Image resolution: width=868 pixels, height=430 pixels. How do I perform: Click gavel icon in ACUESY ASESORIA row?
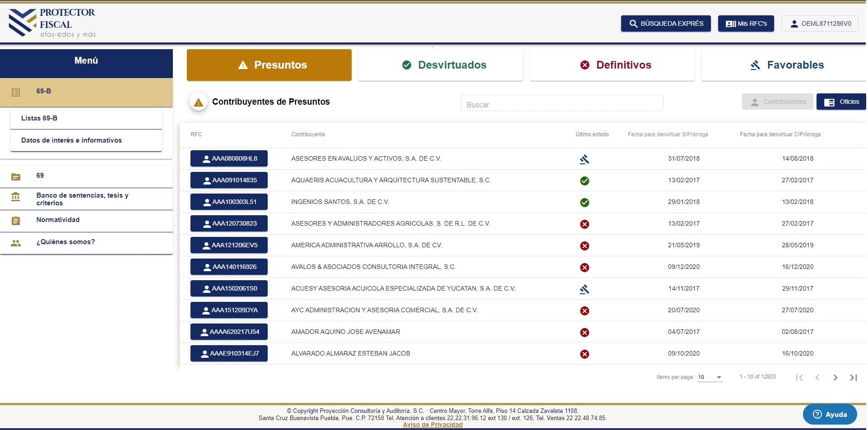pyautogui.click(x=584, y=289)
